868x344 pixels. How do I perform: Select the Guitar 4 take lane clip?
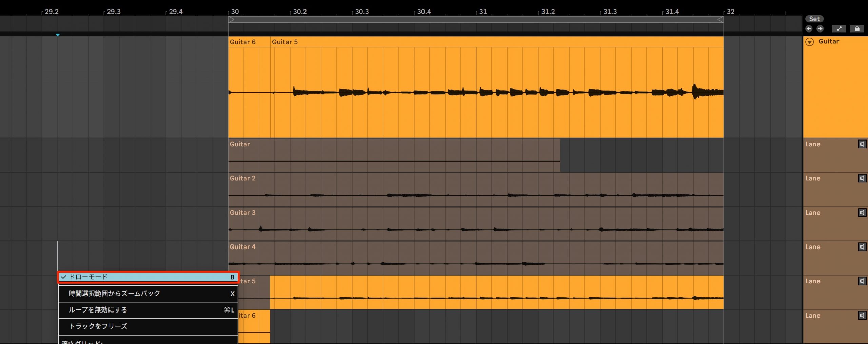[x=476, y=258]
